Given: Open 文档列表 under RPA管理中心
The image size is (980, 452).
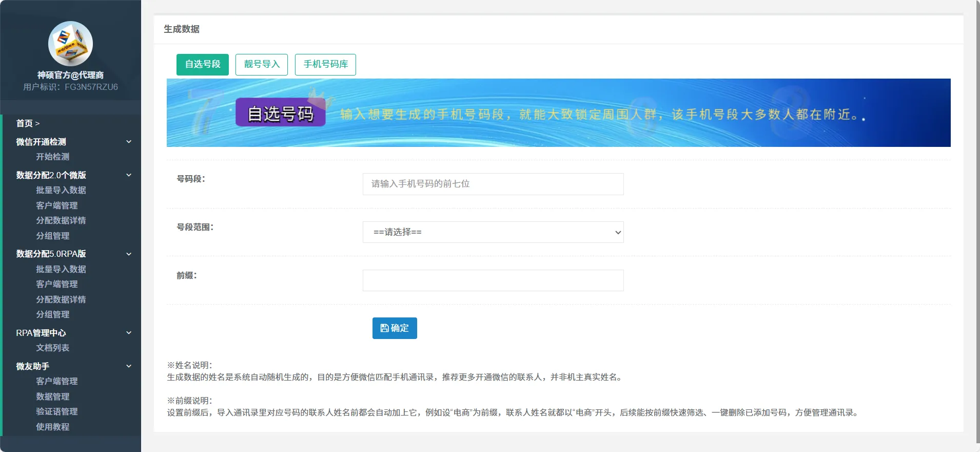Looking at the screenshot, I should (52, 348).
